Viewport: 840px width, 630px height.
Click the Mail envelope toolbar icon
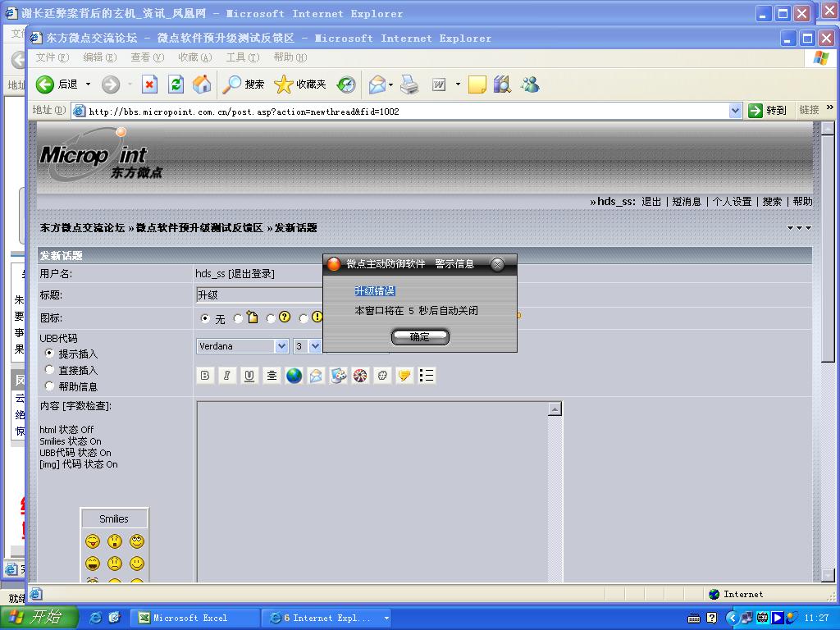377,84
